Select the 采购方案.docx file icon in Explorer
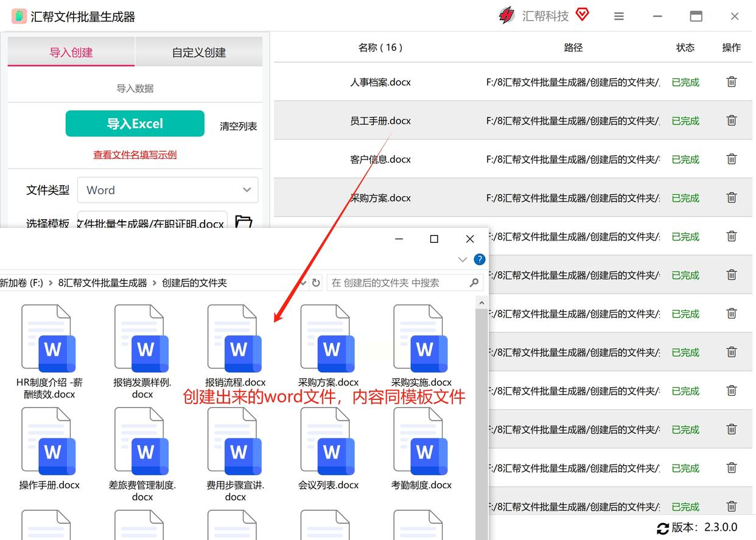 click(328, 338)
